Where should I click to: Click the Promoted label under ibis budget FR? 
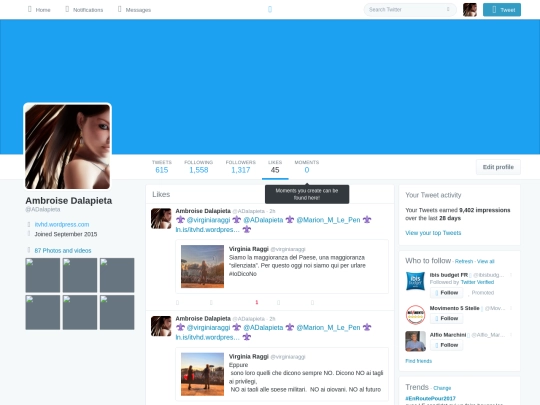tap(482, 293)
